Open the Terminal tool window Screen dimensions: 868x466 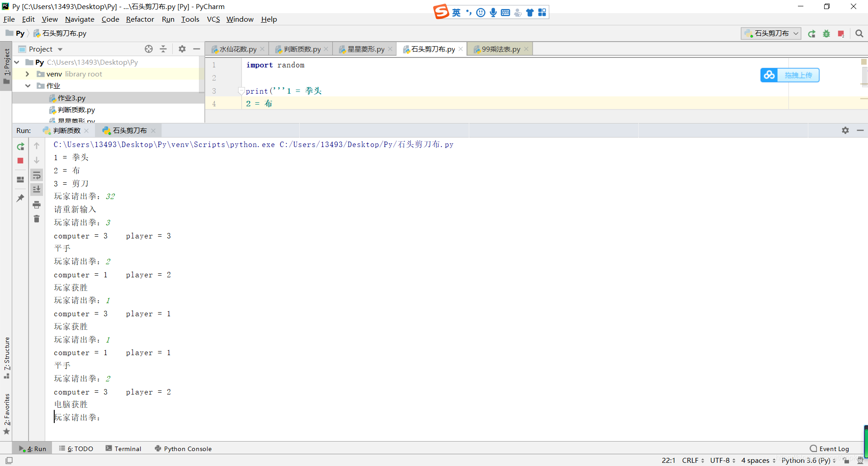pos(123,448)
